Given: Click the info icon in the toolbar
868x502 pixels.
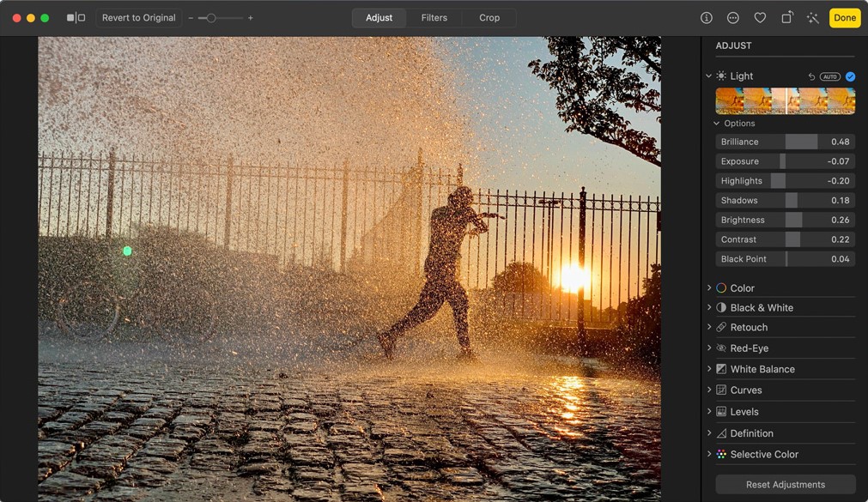Looking at the screenshot, I should 707,18.
